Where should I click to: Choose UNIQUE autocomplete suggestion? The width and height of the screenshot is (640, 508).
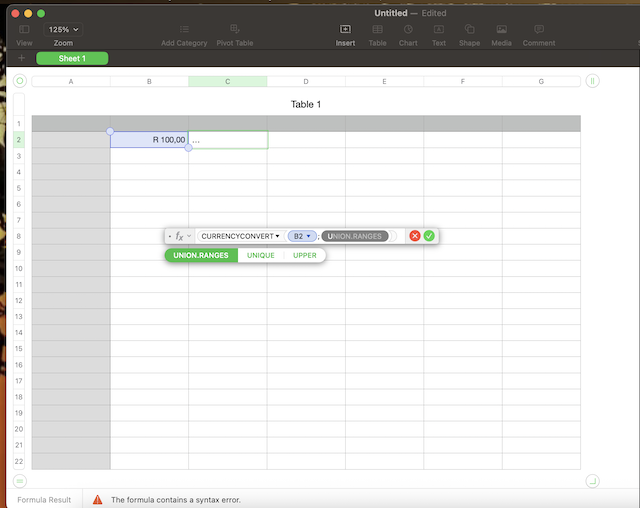pos(260,255)
